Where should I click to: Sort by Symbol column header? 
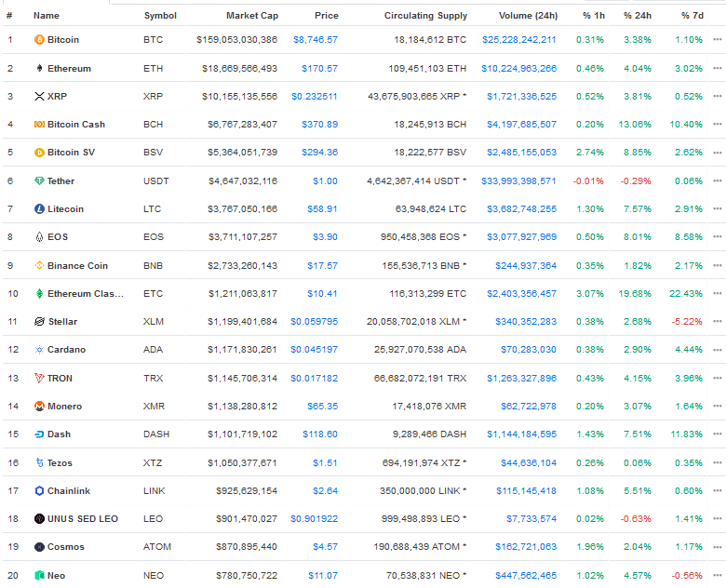click(x=160, y=15)
